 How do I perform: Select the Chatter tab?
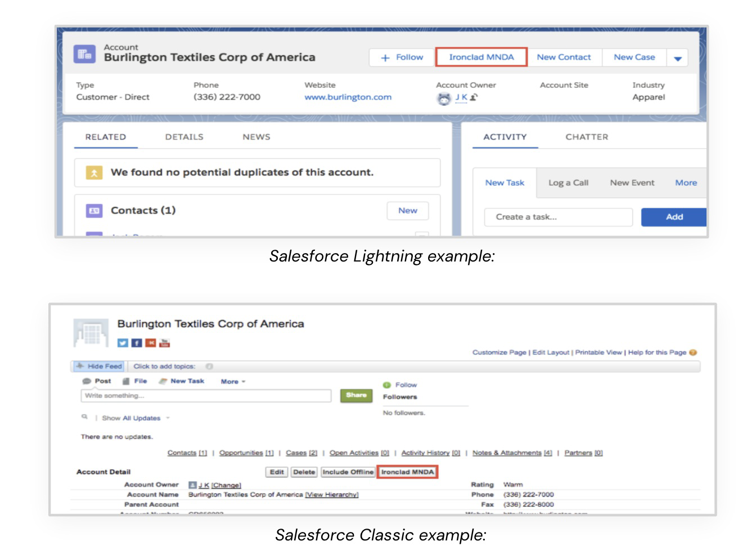[x=587, y=137]
